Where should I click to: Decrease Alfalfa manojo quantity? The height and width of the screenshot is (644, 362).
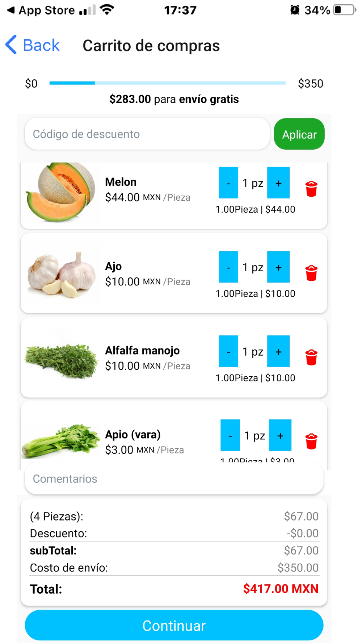[x=228, y=351]
